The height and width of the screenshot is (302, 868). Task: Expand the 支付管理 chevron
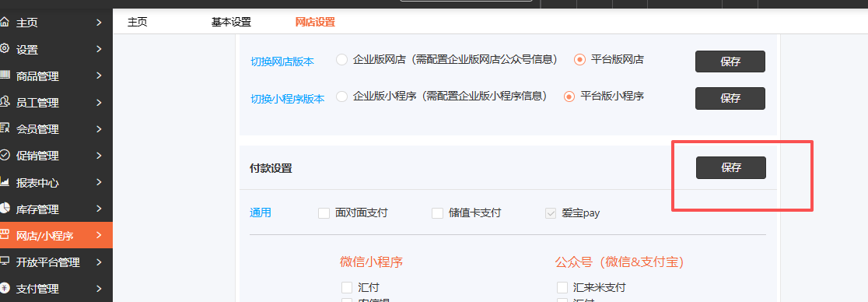point(99,288)
